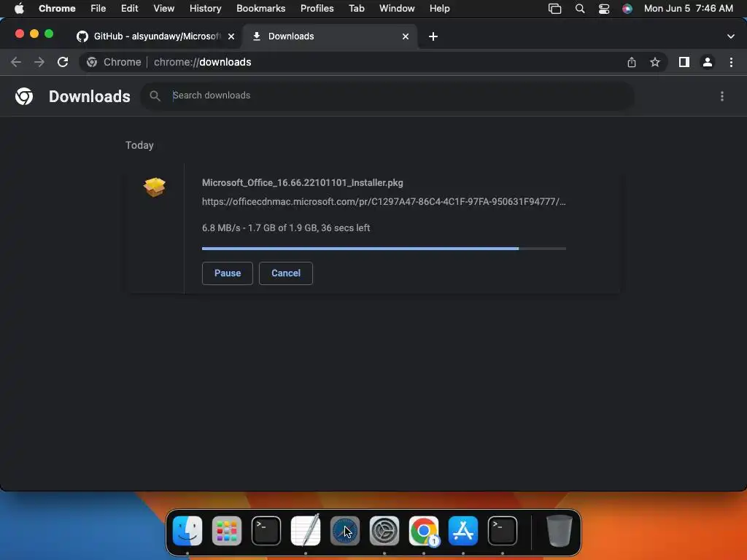Pause the Microsoft Office download
The width and height of the screenshot is (747, 560).
coord(228,273)
